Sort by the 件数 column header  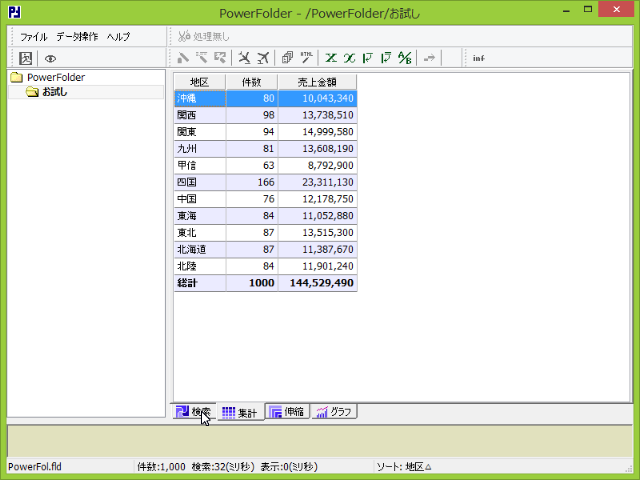tap(251, 82)
